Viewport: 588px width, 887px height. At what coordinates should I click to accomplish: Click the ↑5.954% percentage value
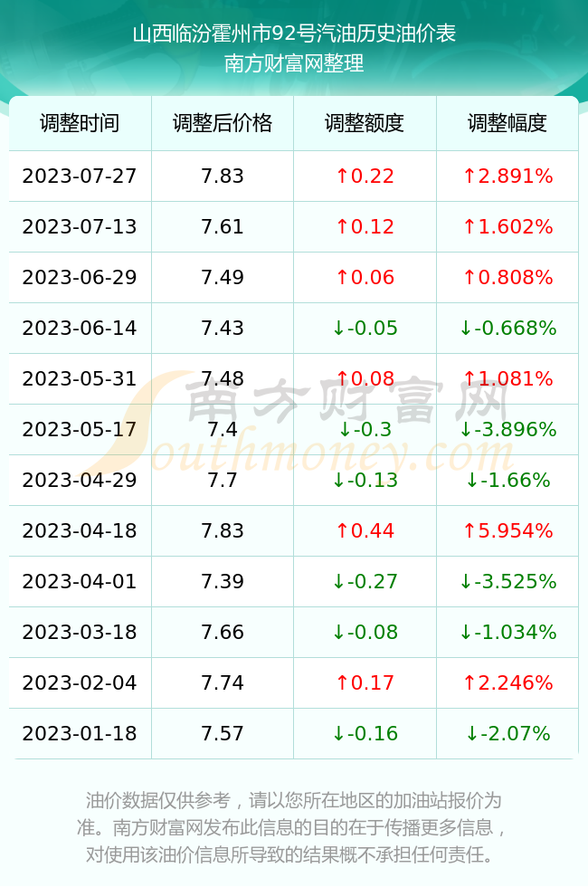point(507,530)
